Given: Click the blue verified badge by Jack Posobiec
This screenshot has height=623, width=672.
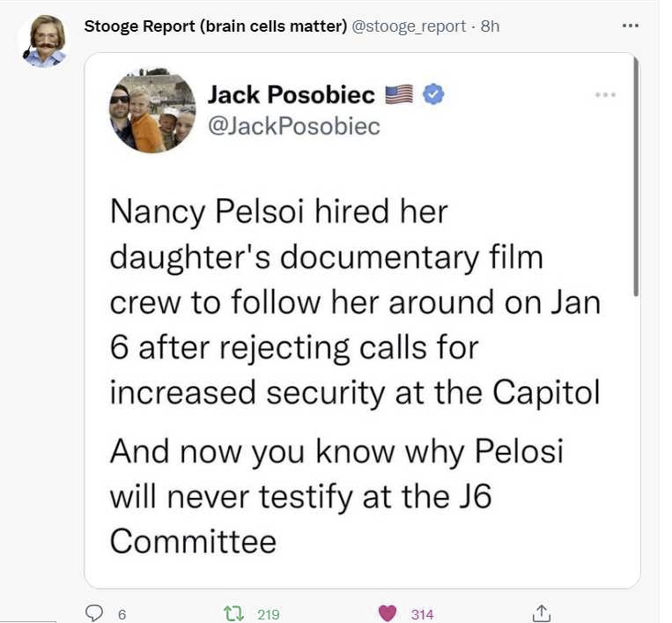Looking at the screenshot, I should 434,94.
